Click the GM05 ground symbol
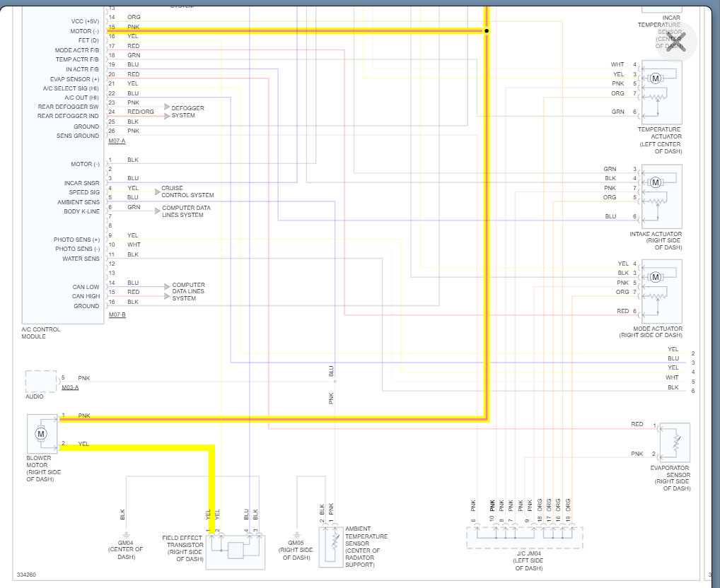 click(x=296, y=535)
